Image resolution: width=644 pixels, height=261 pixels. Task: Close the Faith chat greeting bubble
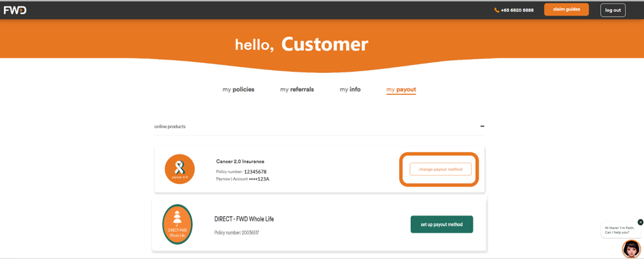[x=640, y=222]
